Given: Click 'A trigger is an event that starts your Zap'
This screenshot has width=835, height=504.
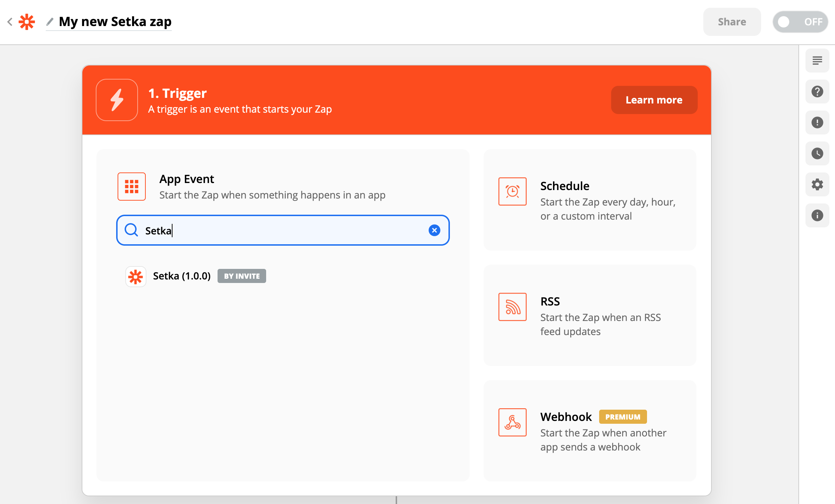Looking at the screenshot, I should 240,109.
